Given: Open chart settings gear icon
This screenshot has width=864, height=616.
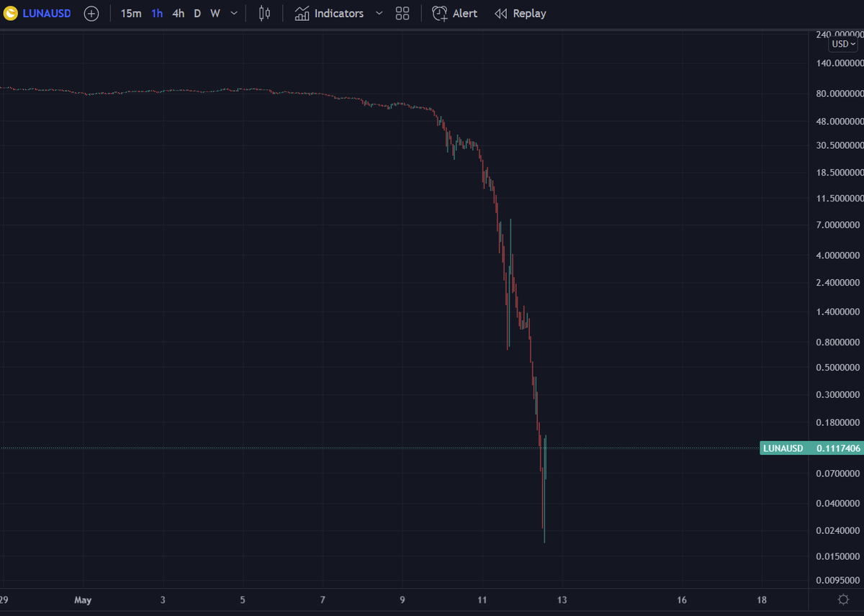Looking at the screenshot, I should [843, 599].
